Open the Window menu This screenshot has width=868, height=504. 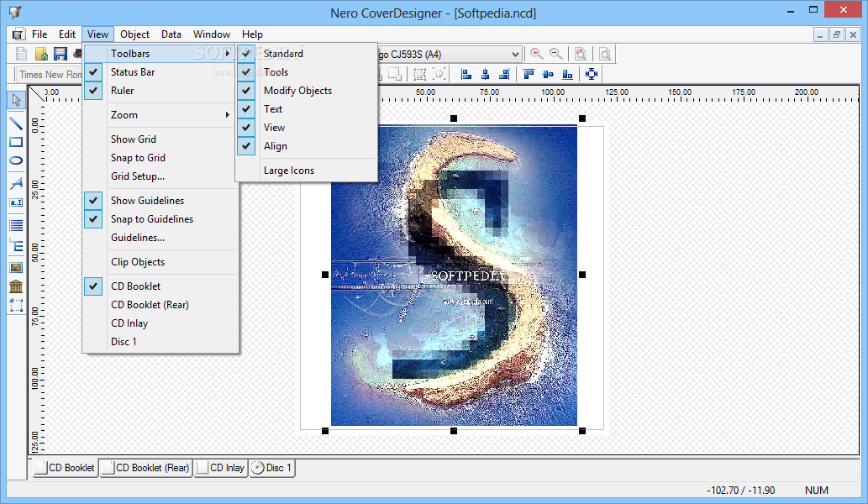212,34
